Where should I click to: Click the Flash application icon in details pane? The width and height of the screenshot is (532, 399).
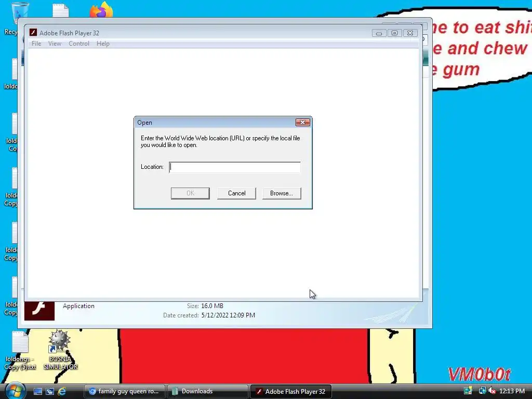[39, 311]
